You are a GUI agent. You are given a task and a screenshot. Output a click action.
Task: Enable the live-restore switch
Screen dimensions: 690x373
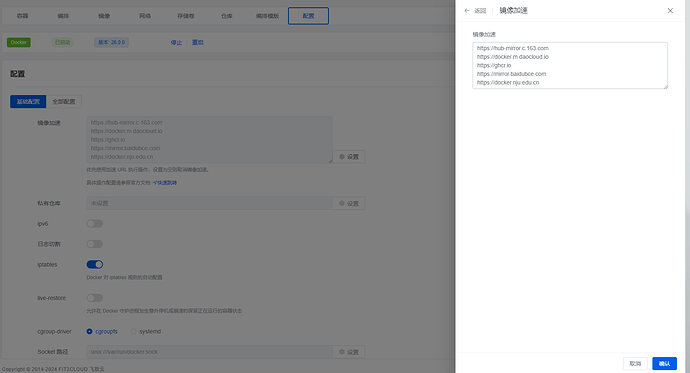pos(95,298)
